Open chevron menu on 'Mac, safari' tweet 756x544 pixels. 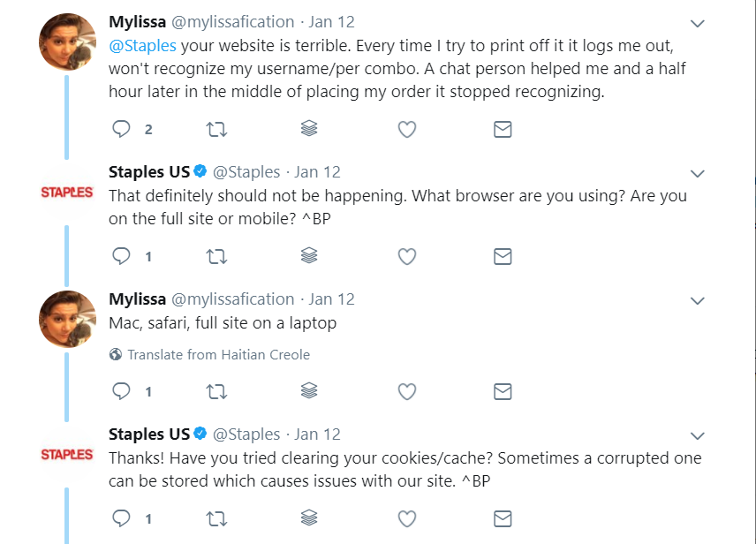(697, 300)
